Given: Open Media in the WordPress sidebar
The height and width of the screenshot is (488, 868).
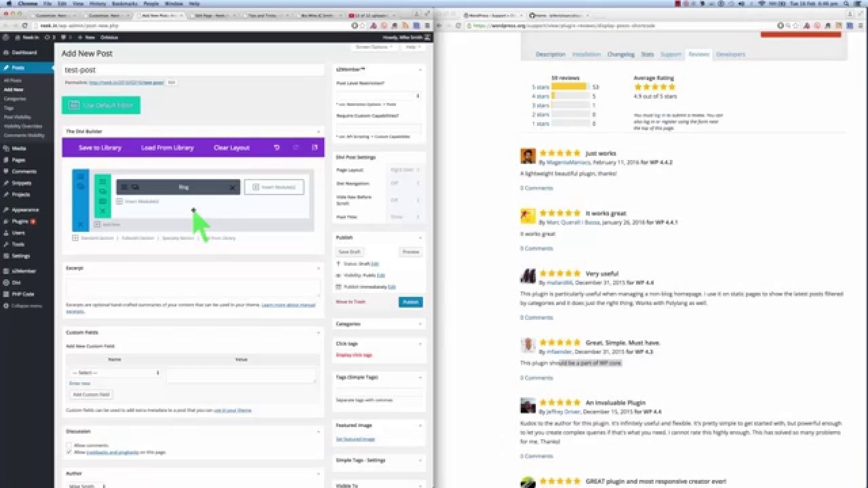Looking at the screenshot, I should (x=19, y=148).
